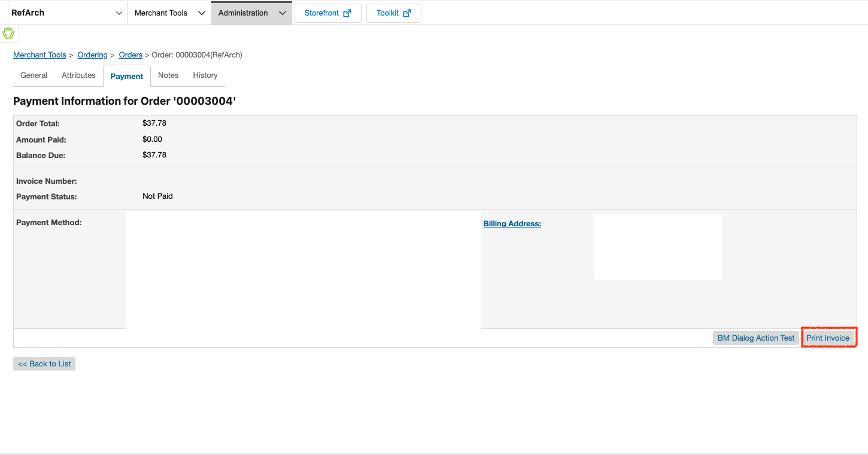Select the Amount Paid value $0.00

click(153, 139)
